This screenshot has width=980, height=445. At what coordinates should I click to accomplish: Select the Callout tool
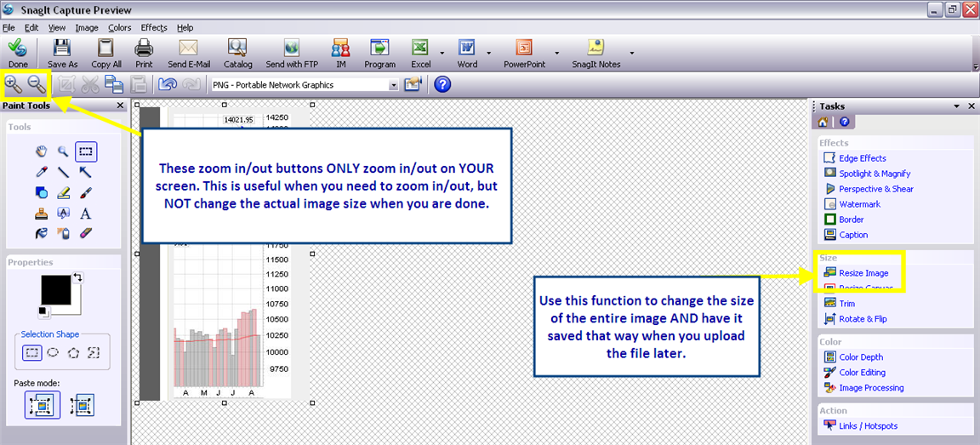click(62, 213)
